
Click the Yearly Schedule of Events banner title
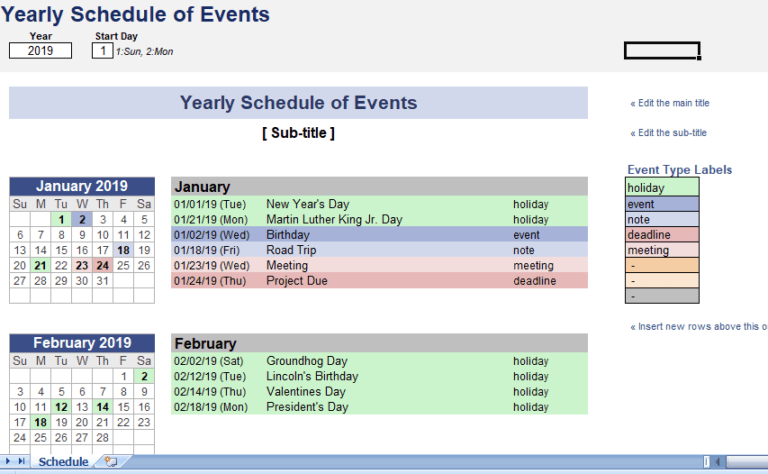(298, 103)
